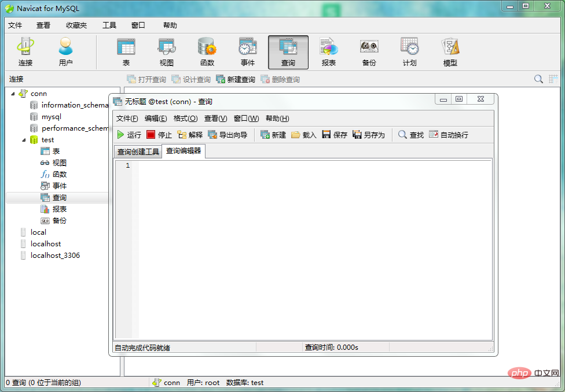The height and width of the screenshot is (392, 565).
Task: Click 删除查询 delete query button
Action: [x=280, y=79]
